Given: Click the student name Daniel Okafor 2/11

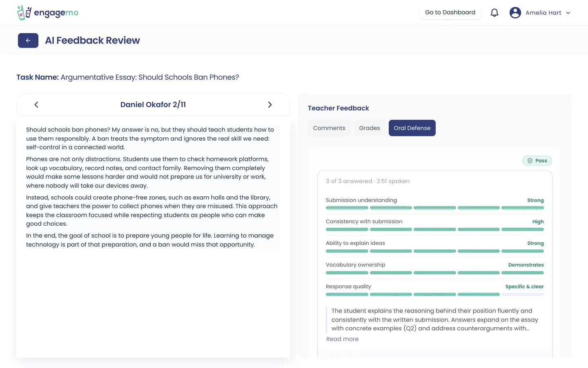Looking at the screenshot, I should pos(153,105).
